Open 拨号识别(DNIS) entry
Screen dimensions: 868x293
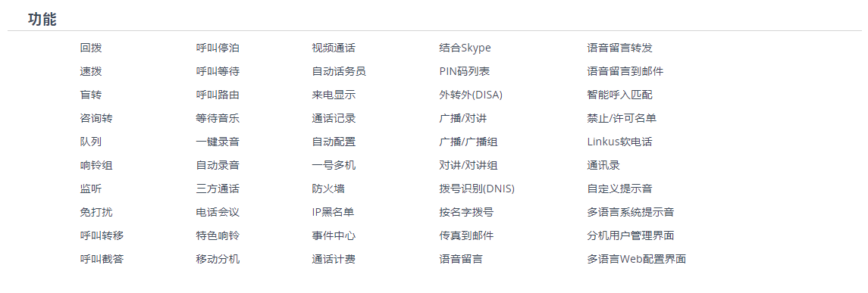[477, 189]
